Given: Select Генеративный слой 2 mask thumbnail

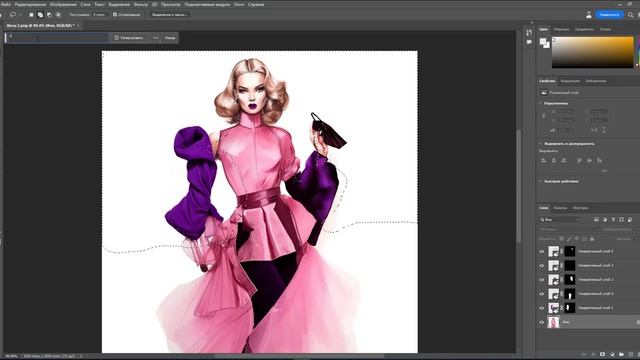Looking at the screenshot, I should coord(570,280).
